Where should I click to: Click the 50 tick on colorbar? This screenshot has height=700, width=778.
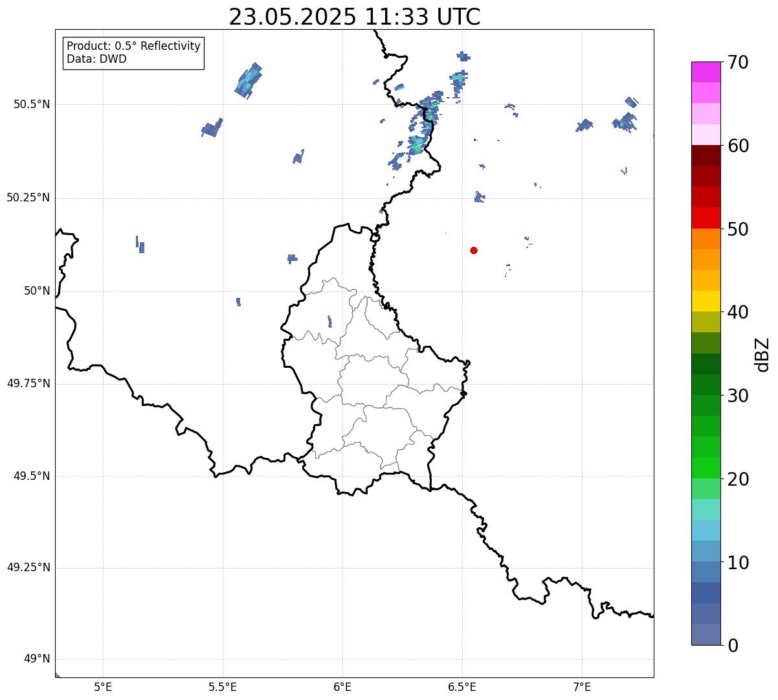[x=737, y=229]
